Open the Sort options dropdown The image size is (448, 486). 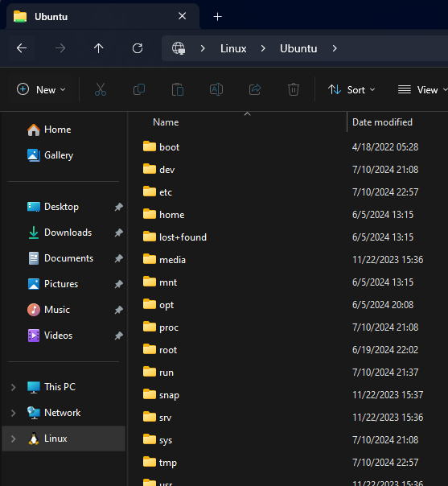click(351, 89)
